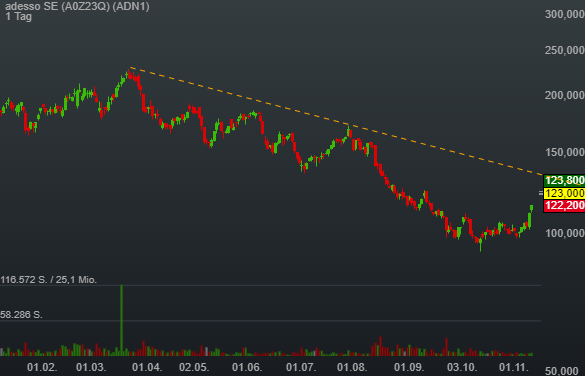Select the green 123,800 price tag

tap(564, 181)
